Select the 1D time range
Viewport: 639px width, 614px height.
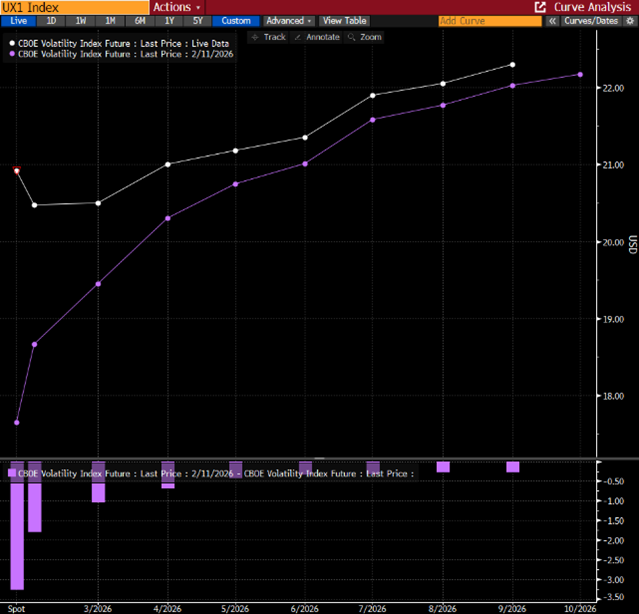pyautogui.click(x=51, y=21)
